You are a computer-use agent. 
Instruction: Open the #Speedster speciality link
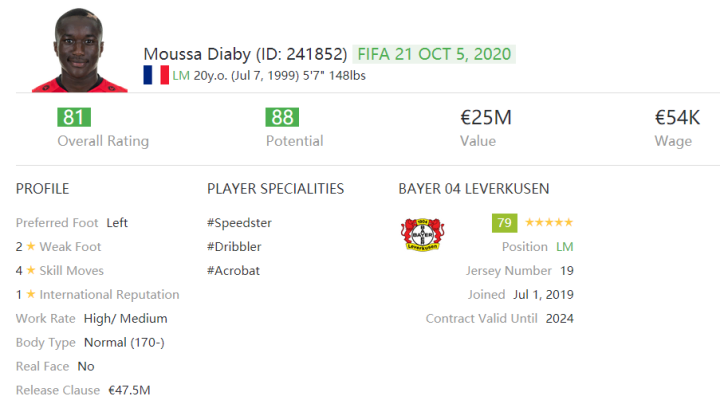click(239, 223)
